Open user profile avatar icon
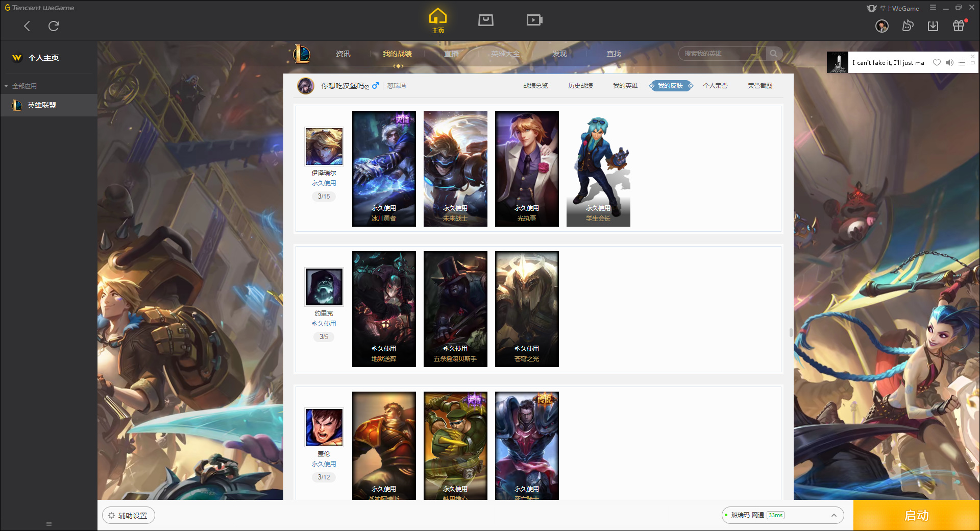Image resolution: width=980 pixels, height=531 pixels. tap(882, 26)
